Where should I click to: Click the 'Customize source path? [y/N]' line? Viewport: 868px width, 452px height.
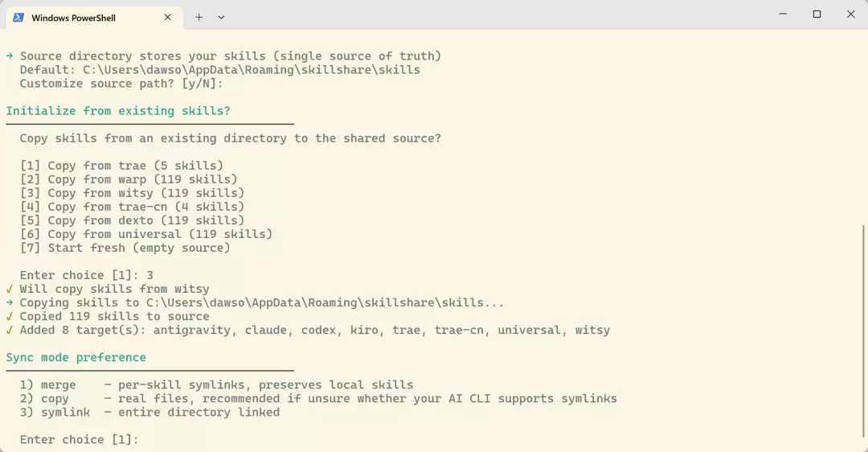click(121, 84)
